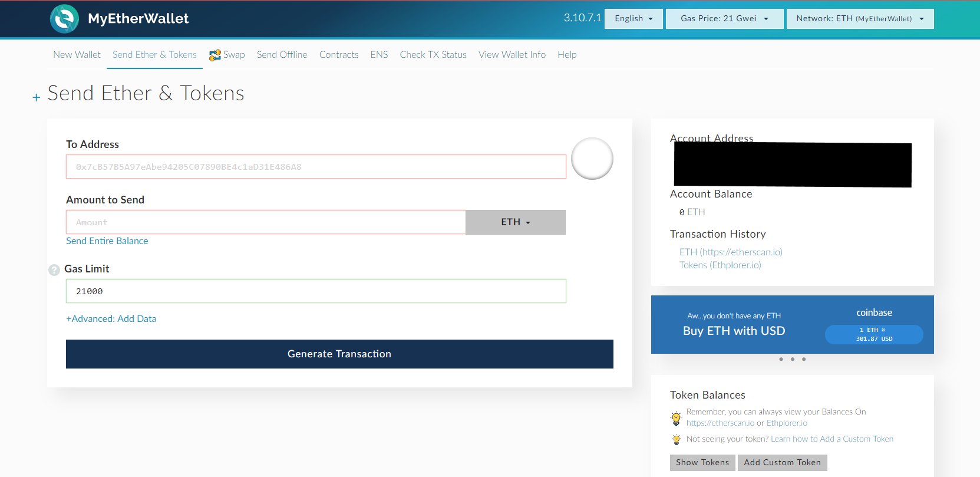Click the address identicon circle
980x477 pixels.
592,159
